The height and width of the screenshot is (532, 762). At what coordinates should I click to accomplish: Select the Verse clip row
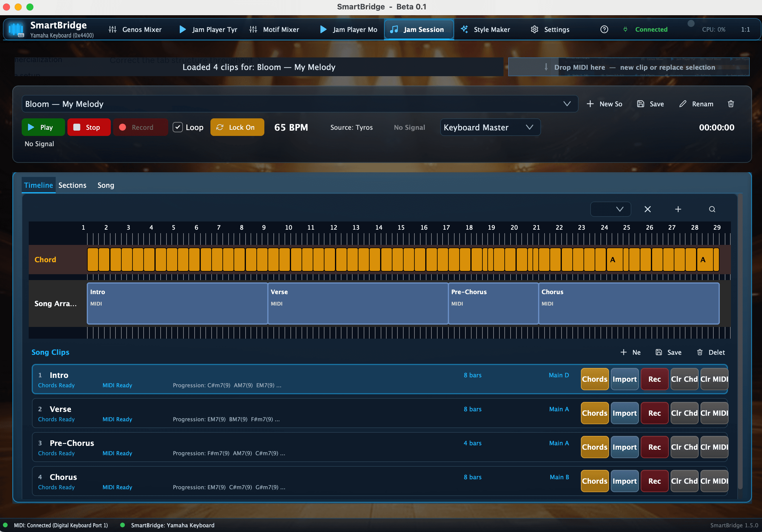[x=380, y=413]
